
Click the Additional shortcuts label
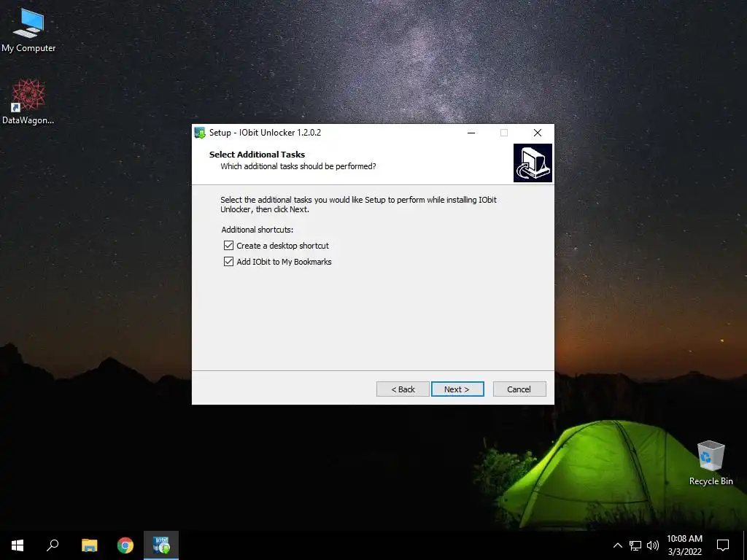258,230
